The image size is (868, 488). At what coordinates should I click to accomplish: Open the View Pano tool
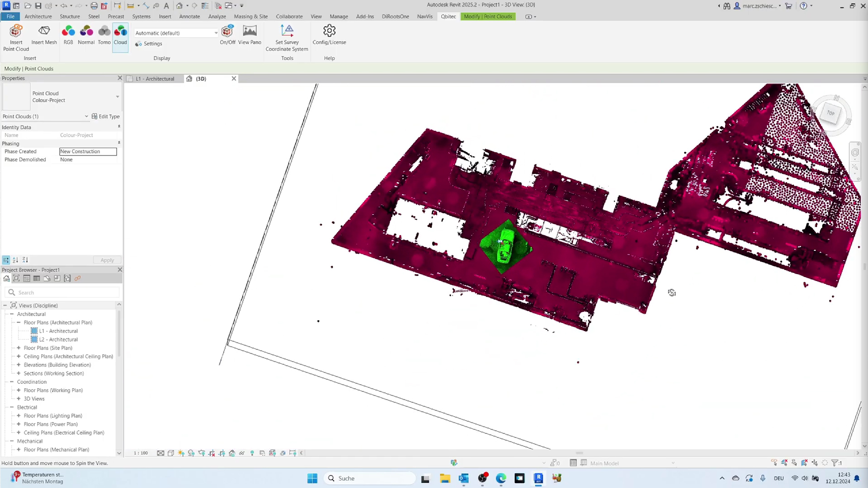(x=250, y=35)
